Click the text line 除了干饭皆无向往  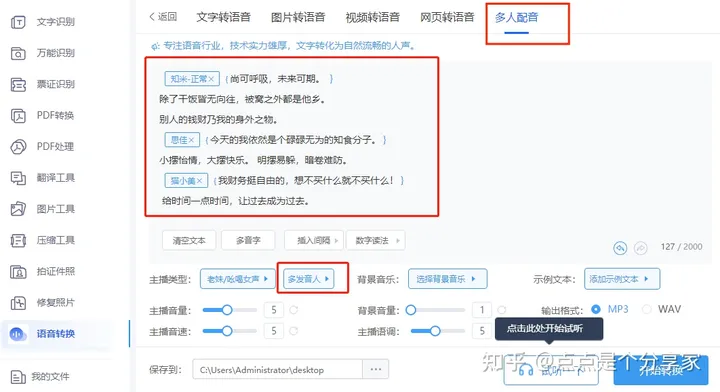[x=242, y=99]
